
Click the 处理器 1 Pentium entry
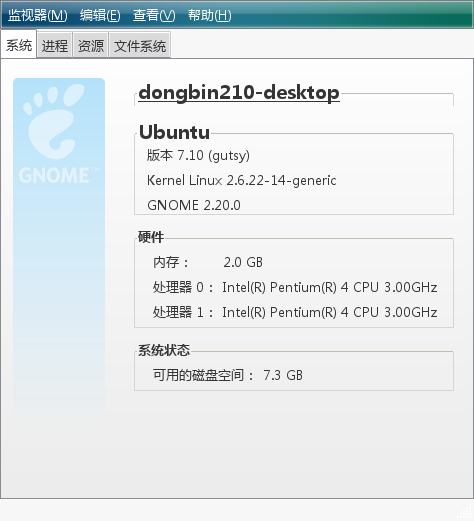(x=295, y=312)
